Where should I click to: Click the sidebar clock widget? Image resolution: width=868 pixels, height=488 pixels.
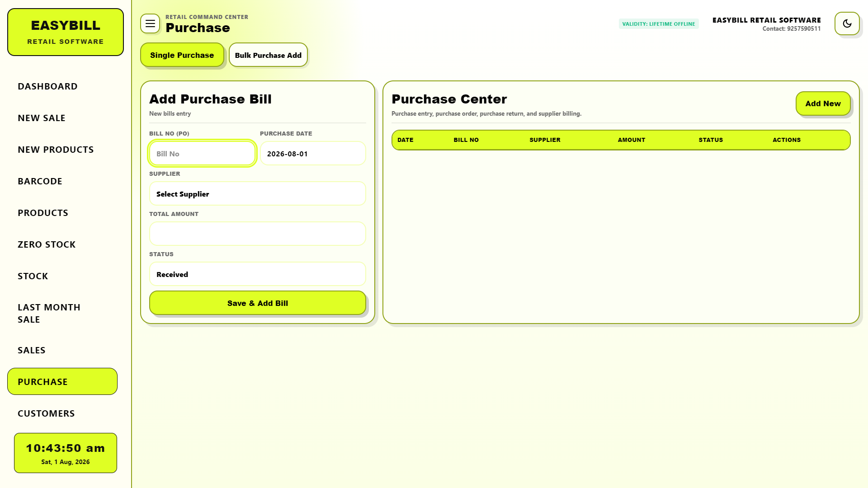(66, 453)
